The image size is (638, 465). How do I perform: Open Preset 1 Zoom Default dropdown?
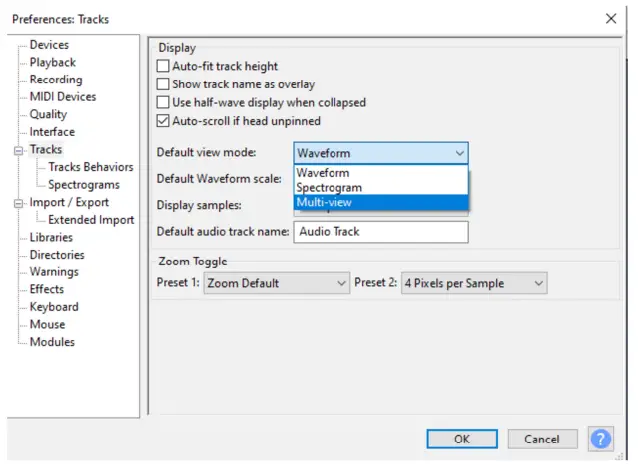pyautogui.click(x=276, y=283)
